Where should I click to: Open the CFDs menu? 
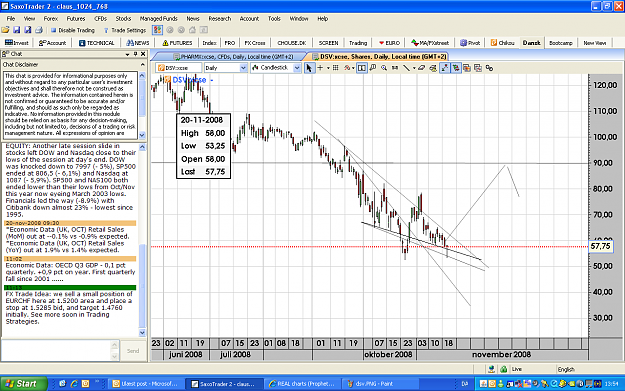tap(100, 19)
